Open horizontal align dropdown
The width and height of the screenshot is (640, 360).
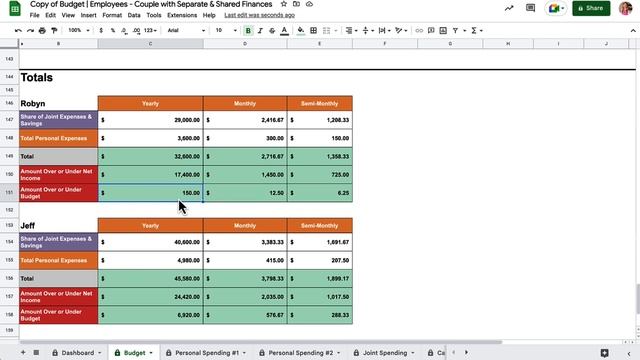click(351, 31)
